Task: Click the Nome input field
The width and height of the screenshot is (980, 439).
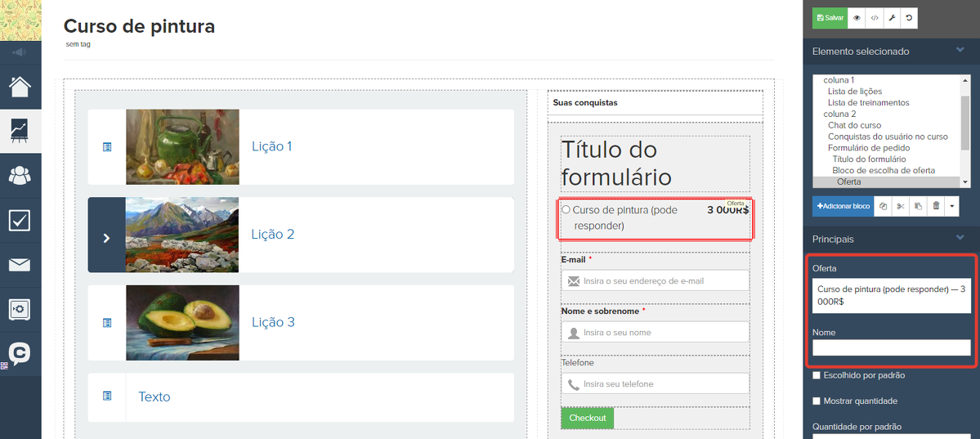Action: coord(891,348)
